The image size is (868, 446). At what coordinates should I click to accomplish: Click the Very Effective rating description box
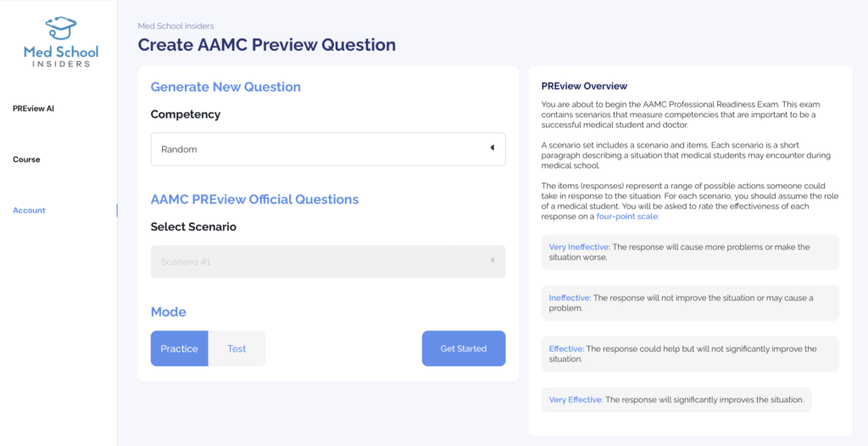tap(676, 399)
